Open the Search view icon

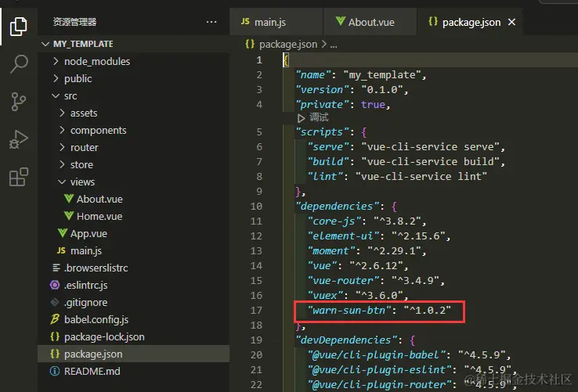(19, 63)
